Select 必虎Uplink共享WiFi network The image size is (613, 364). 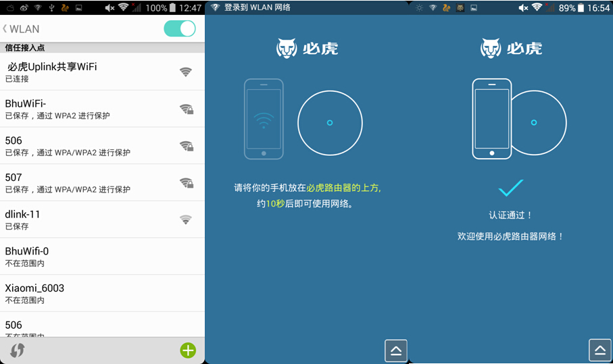(103, 72)
